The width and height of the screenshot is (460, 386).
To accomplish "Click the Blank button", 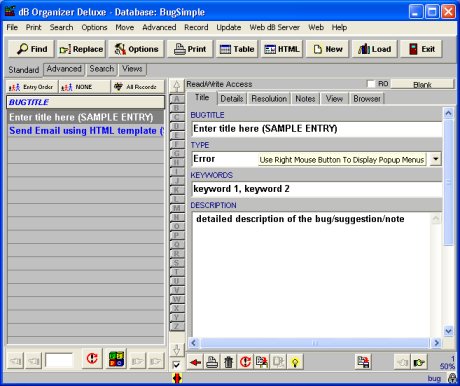I will pyautogui.click(x=422, y=84).
